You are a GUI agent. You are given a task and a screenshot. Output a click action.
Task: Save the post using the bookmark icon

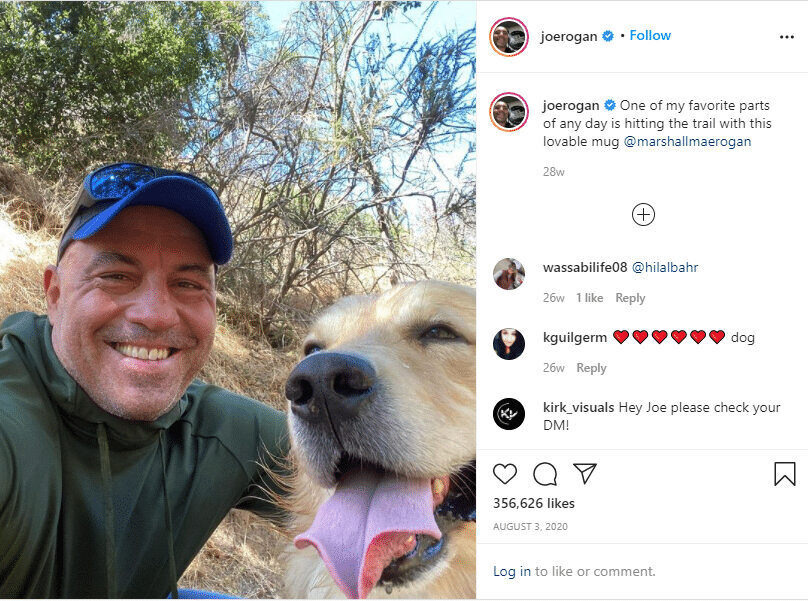click(x=785, y=473)
